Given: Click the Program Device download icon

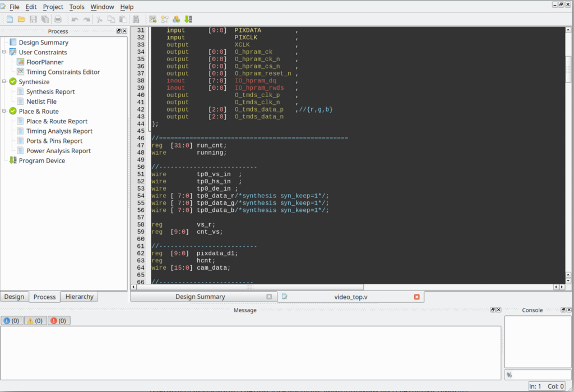Looking at the screenshot, I should pos(13,160).
